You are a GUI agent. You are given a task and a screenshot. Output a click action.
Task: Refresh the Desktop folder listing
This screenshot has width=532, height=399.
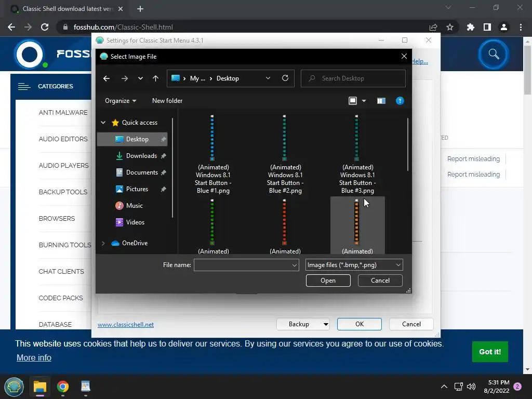click(285, 78)
